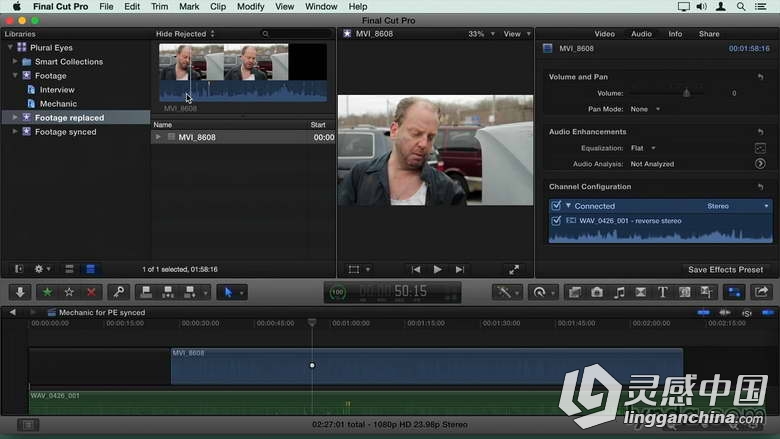Toggle the Inspector button
Image resolution: width=780 pixels, height=439 pixels.
[734, 292]
